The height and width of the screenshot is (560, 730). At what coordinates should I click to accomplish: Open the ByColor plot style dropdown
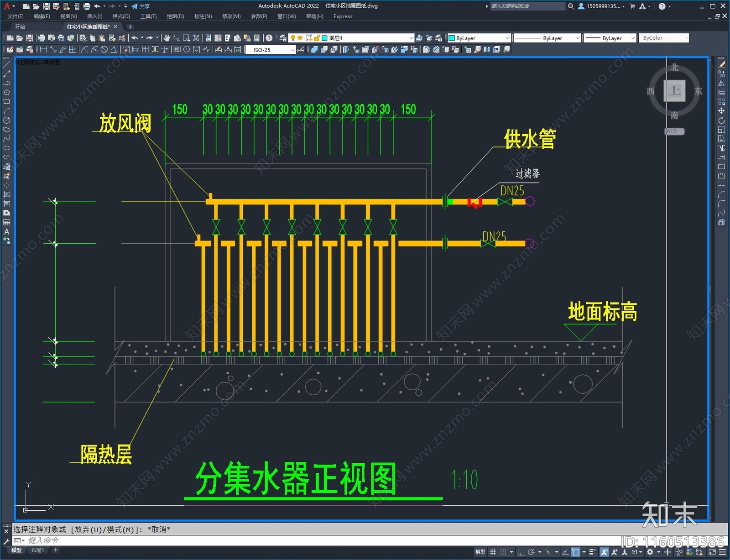click(663, 38)
